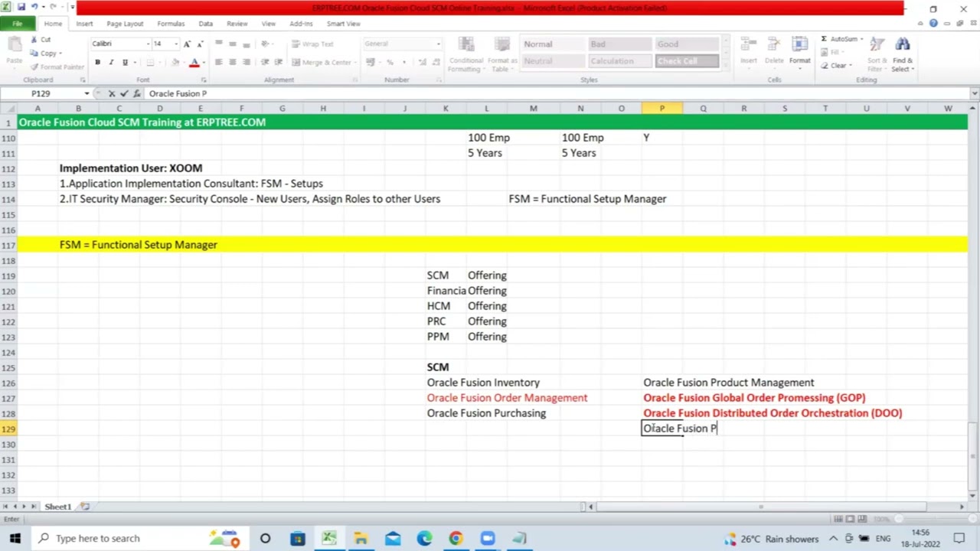Screen dimensions: 980x551
Task: Apply the Calculation cell style
Action: coord(621,61)
